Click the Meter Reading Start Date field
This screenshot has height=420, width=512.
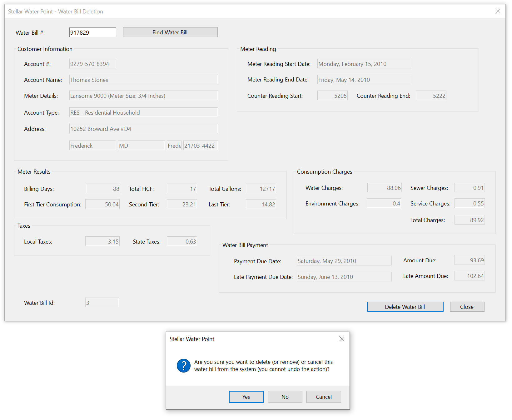(365, 64)
